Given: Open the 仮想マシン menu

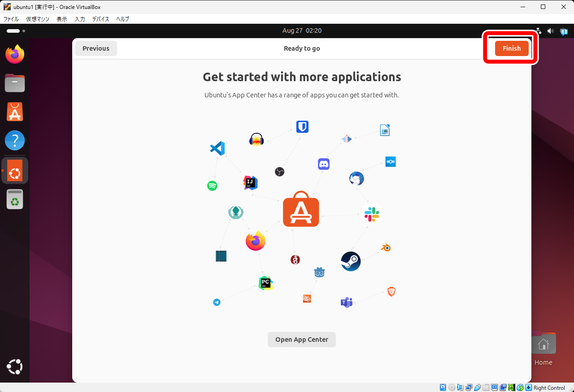Looking at the screenshot, I should click(38, 19).
